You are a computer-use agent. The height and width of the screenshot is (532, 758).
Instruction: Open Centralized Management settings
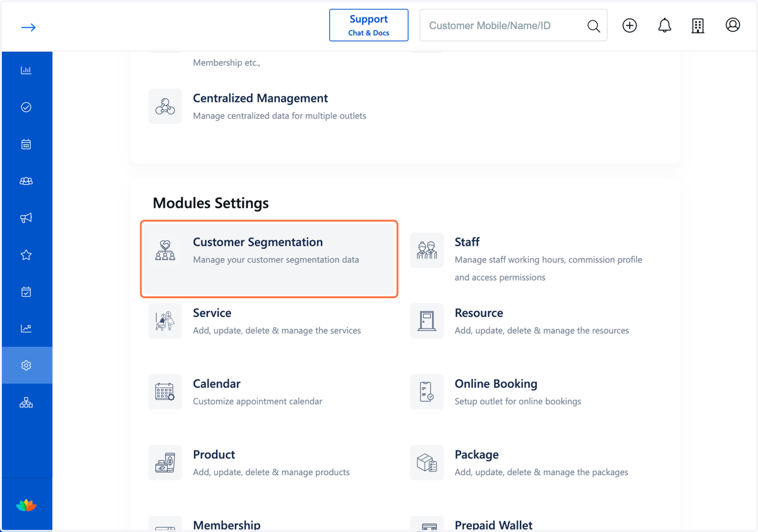coord(260,99)
